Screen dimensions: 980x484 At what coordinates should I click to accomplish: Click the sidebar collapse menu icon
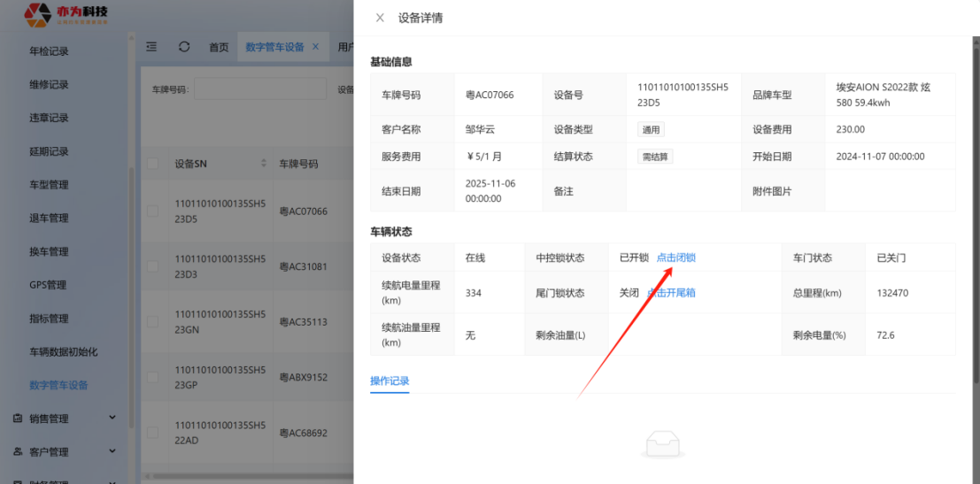(x=151, y=47)
